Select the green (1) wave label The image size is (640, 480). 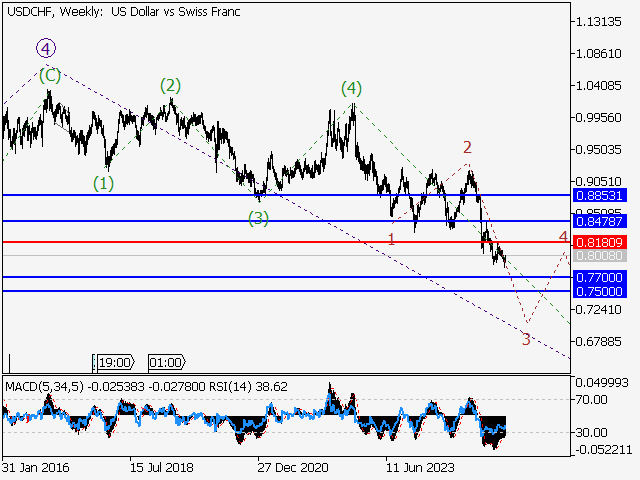[104, 183]
